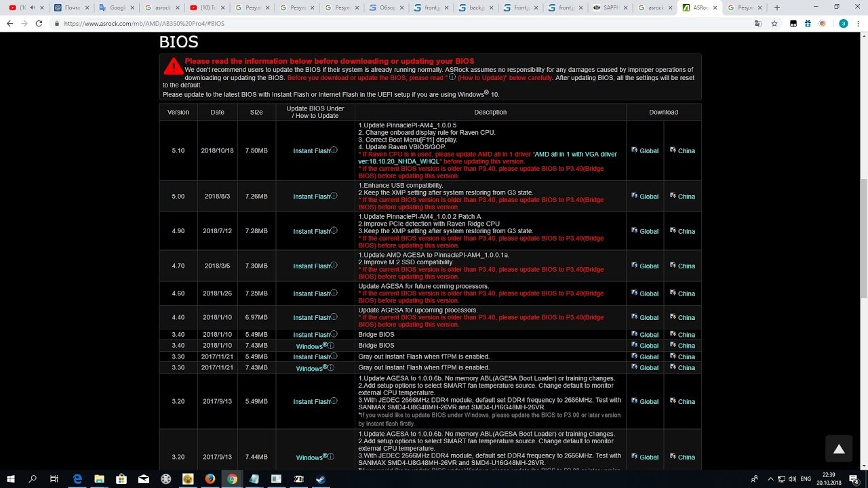Launch Firefox from the taskbar
The image size is (868, 488).
click(210, 479)
